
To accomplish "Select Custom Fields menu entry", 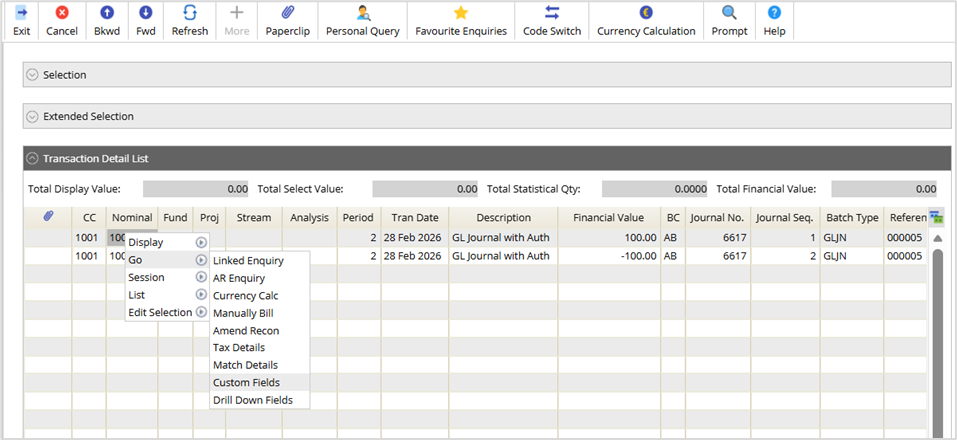I will [x=259, y=383].
